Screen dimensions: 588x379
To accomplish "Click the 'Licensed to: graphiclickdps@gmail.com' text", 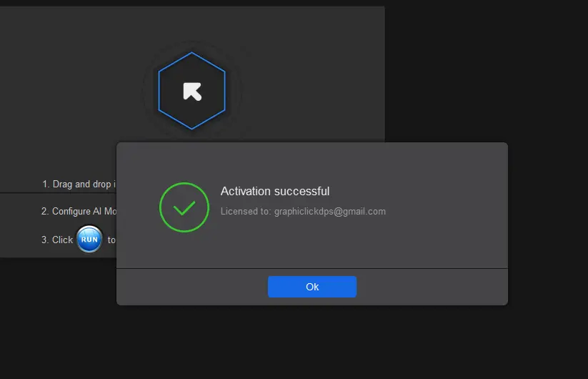I will (x=303, y=211).
